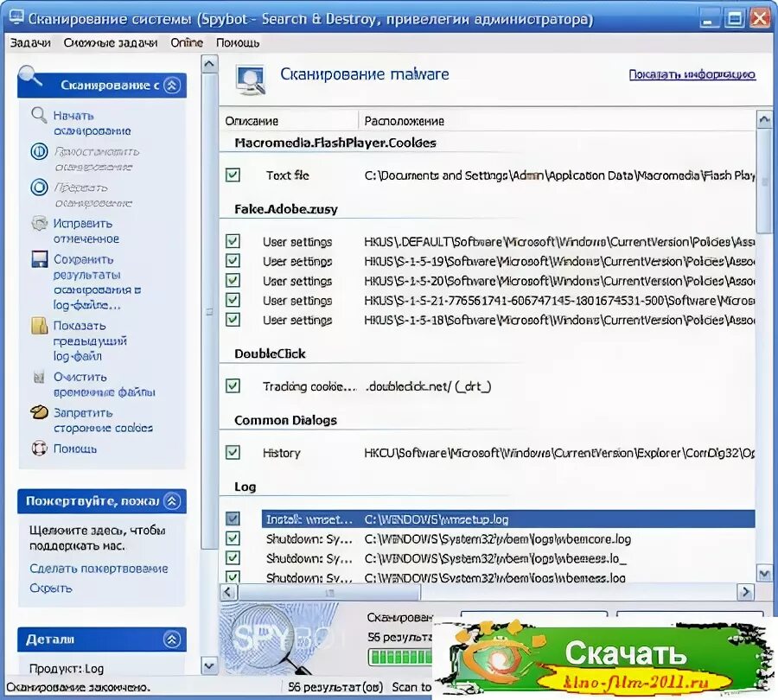778x700 pixels.
Task: Toggle checkbox for the S-1-5-21 User settings row
Action: 233,300
